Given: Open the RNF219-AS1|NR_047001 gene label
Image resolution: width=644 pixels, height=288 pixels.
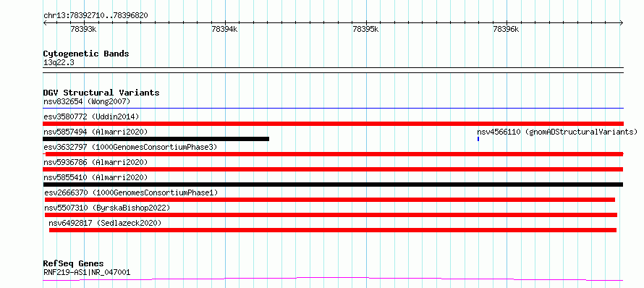Looking at the screenshot, I should pyautogui.click(x=87, y=272).
